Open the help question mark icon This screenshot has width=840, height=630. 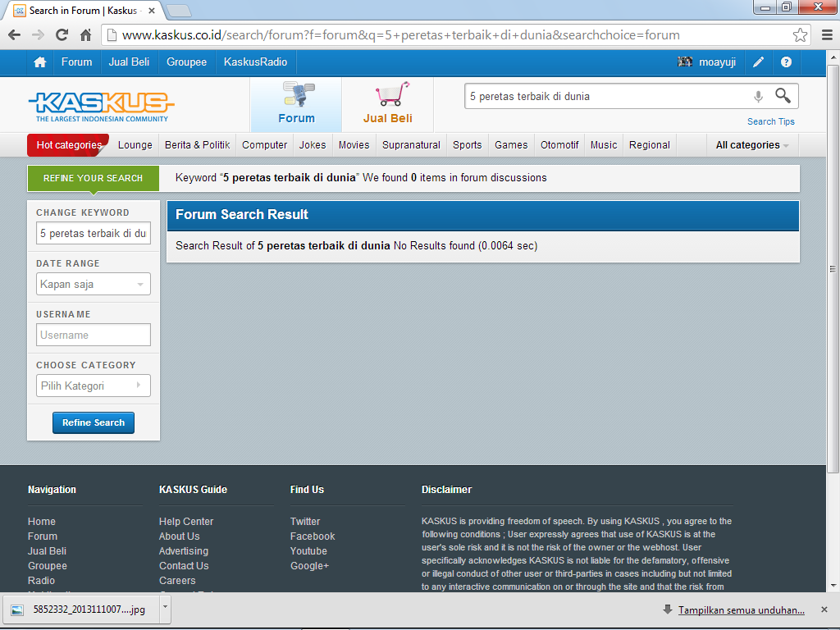click(786, 62)
